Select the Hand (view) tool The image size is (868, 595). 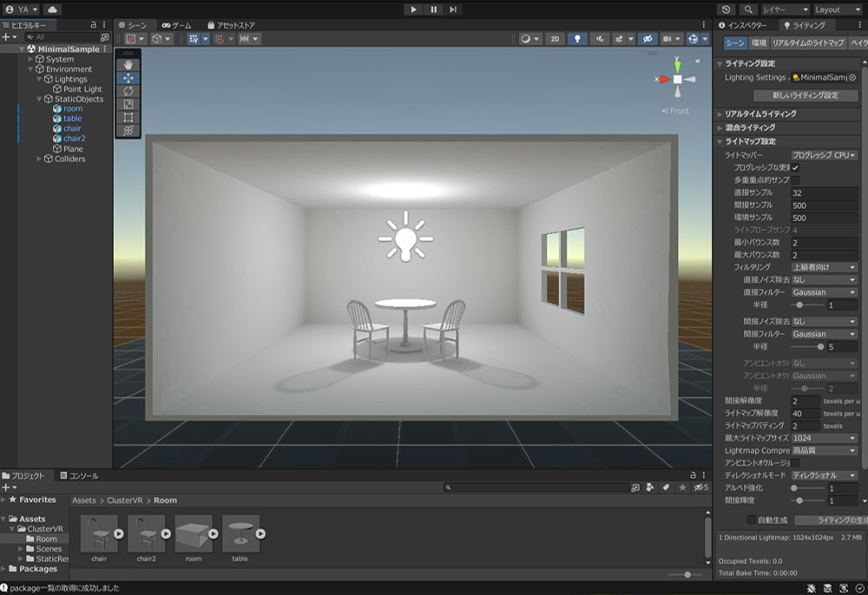pyautogui.click(x=128, y=64)
